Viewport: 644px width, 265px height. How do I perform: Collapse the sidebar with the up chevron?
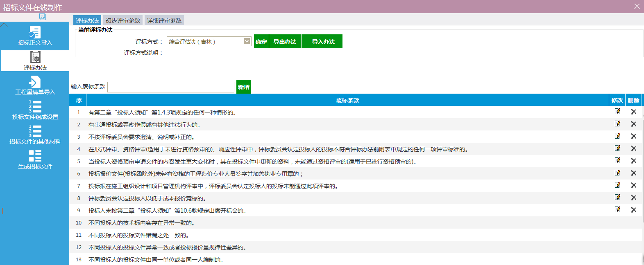[x=4, y=25]
